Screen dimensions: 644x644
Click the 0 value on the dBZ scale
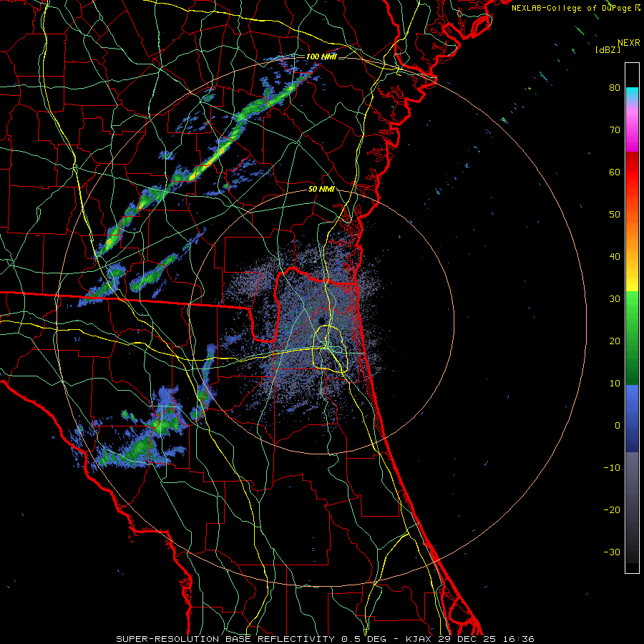point(618,426)
